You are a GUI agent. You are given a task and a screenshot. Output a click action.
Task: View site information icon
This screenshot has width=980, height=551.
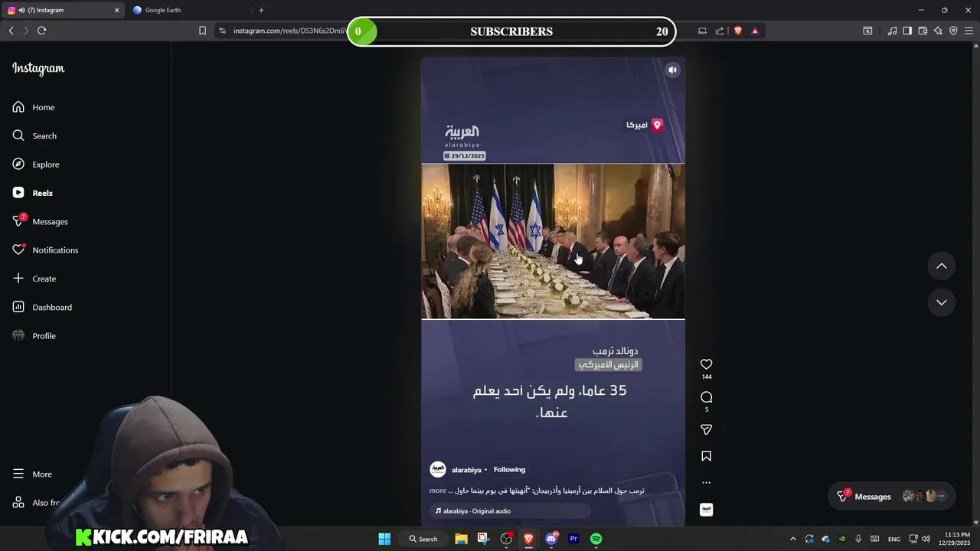click(x=222, y=31)
